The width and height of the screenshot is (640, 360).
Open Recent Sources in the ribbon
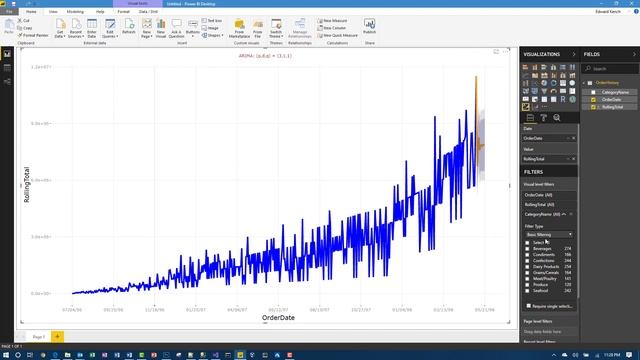click(76, 28)
